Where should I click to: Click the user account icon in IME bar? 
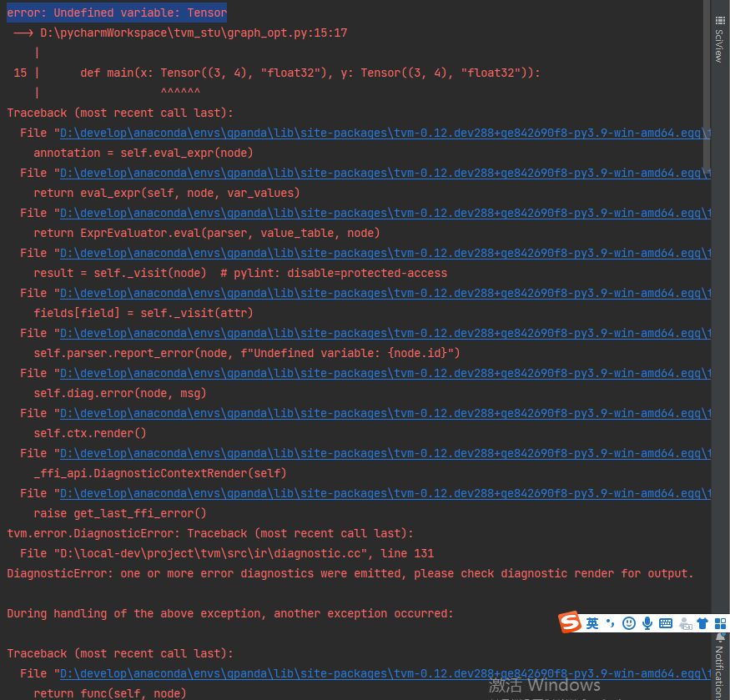pyautogui.click(x=685, y=623)
